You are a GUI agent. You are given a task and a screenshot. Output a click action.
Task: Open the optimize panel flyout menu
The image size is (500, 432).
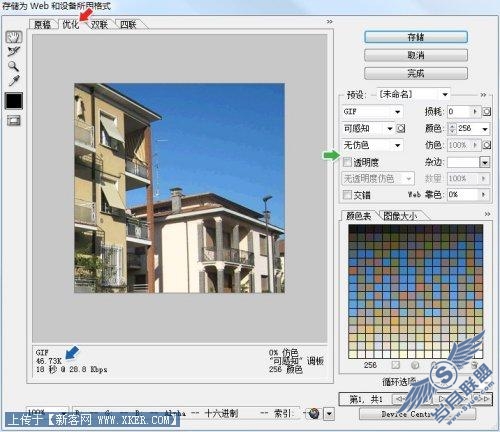coord(483,95)
